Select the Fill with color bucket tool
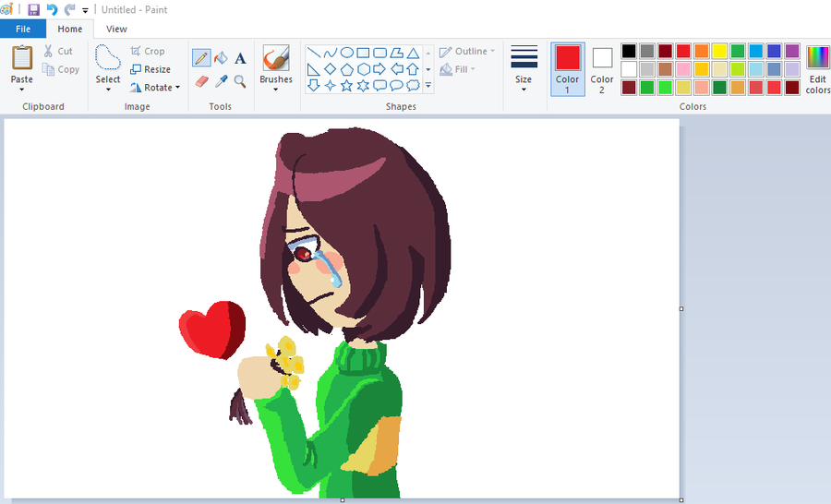Viewport: 831px width, 504px height. point(221,58)
